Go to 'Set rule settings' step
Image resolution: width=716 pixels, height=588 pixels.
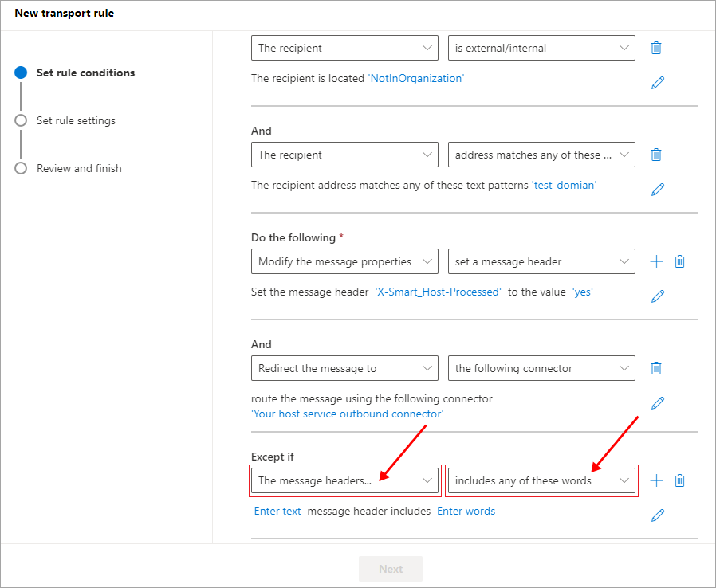pos(76,120)
